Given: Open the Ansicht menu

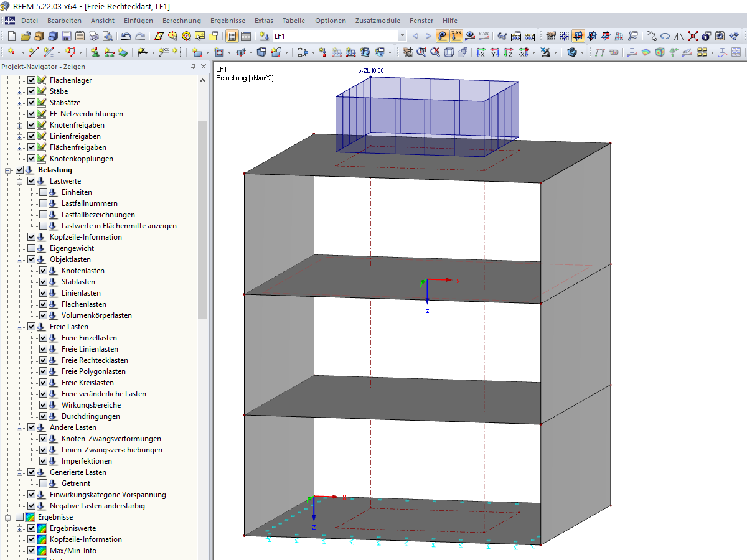Looking at the screenshot, I should [103, 21].
